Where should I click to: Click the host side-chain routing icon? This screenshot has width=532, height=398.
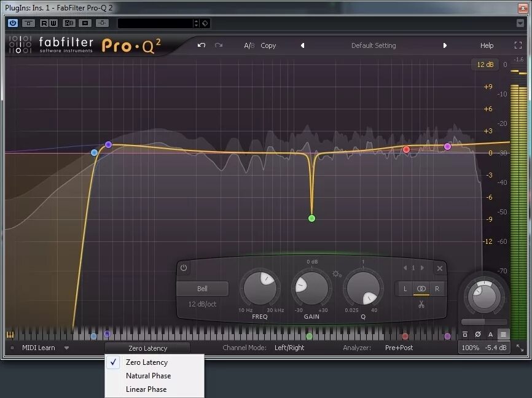point(102,23)
